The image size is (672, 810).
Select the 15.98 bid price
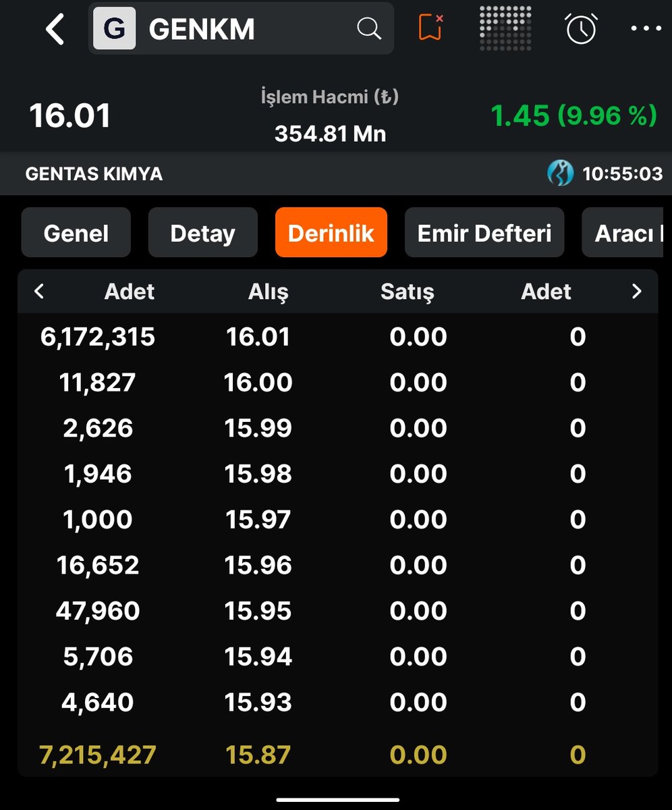tap(258, 474)
